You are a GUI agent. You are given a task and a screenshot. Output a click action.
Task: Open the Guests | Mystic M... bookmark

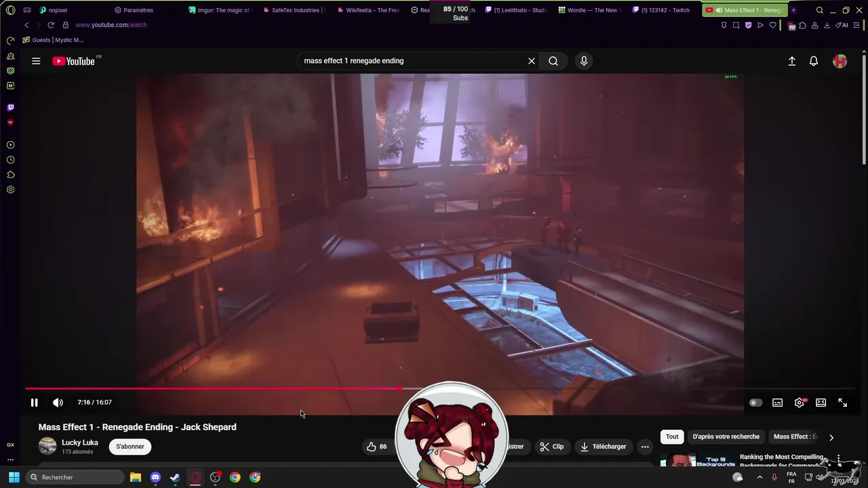click(x=53, y=40)
